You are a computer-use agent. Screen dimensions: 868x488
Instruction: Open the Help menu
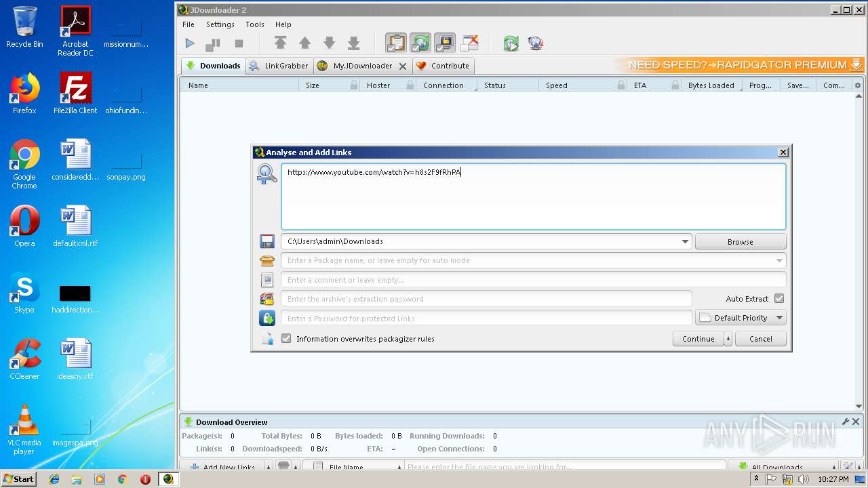coord(283,24)
